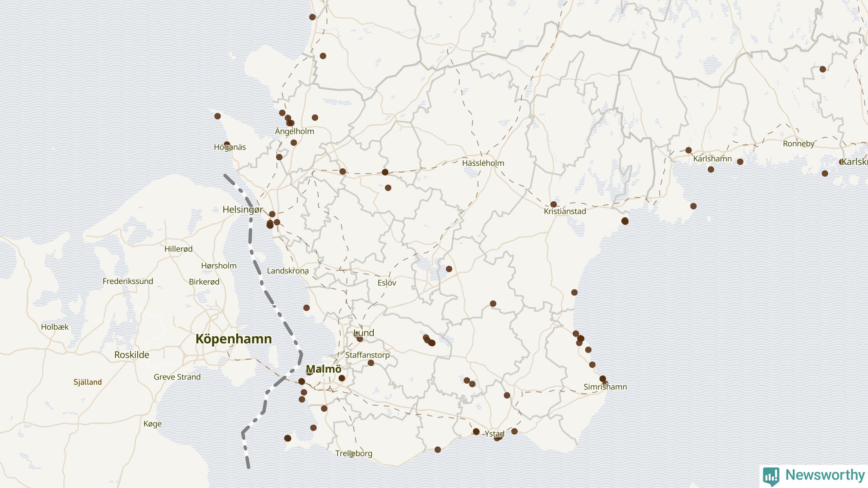The width and height of the screenshot is (868, 488).
Task: Click the Staffanstorp label
Action: coord(367,355)
